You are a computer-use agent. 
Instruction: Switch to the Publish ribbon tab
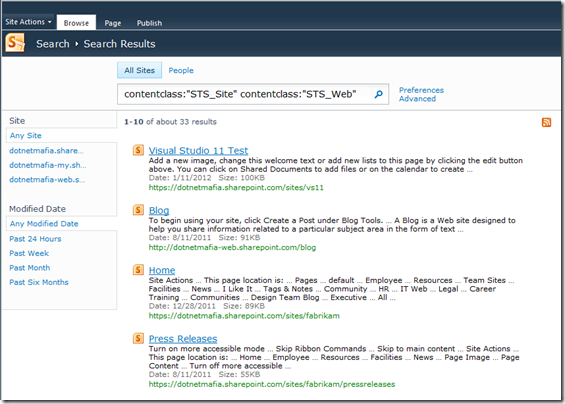click(x=149, y=23)
